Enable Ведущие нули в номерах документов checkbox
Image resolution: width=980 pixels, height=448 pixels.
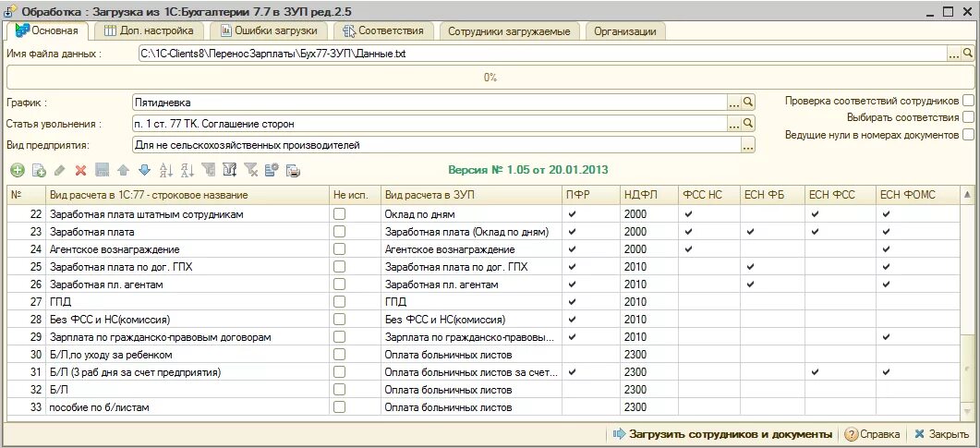tap(968, 134)
